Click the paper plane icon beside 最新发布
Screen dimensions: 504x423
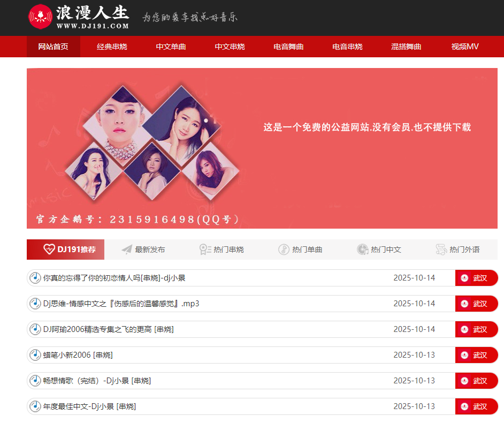(127, 250)
